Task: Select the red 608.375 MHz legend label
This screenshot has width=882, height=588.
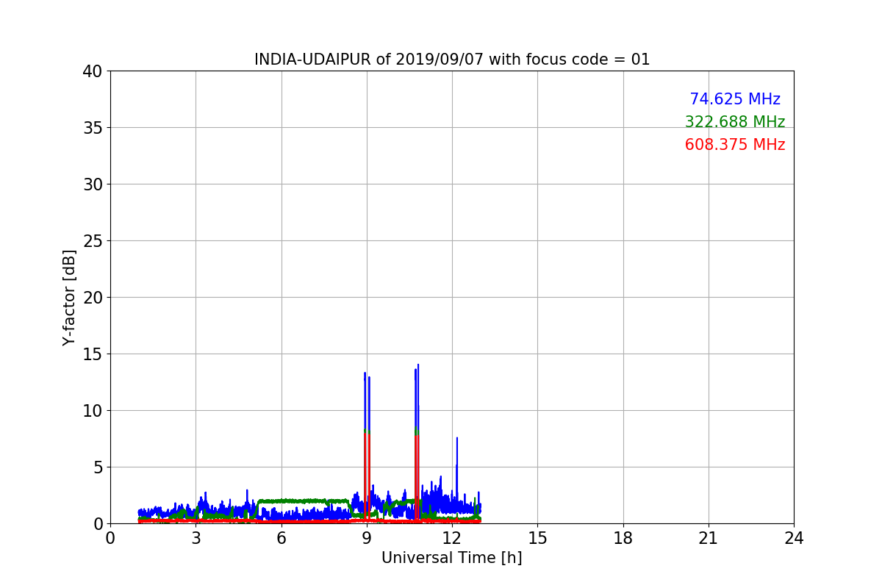Action: (735, 145)
